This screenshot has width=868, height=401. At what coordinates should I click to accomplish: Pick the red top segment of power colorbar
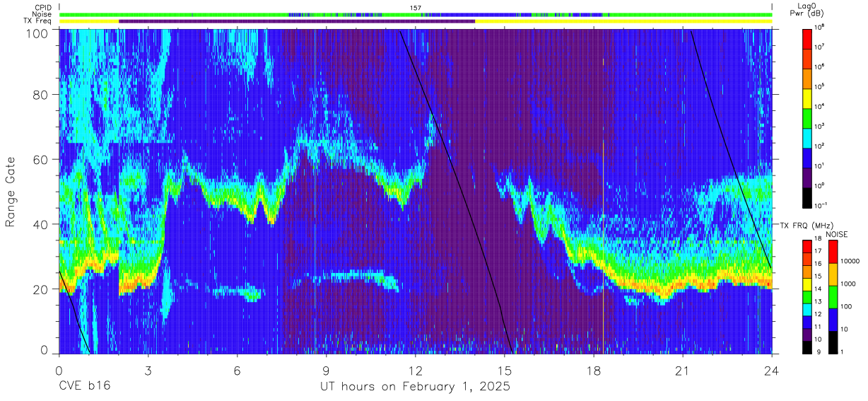[809, 37]
